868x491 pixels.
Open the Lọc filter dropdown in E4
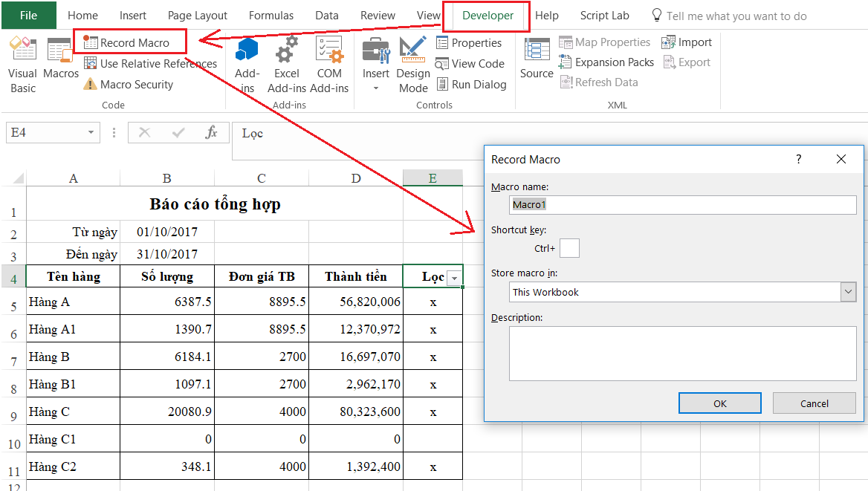(454, 278)
